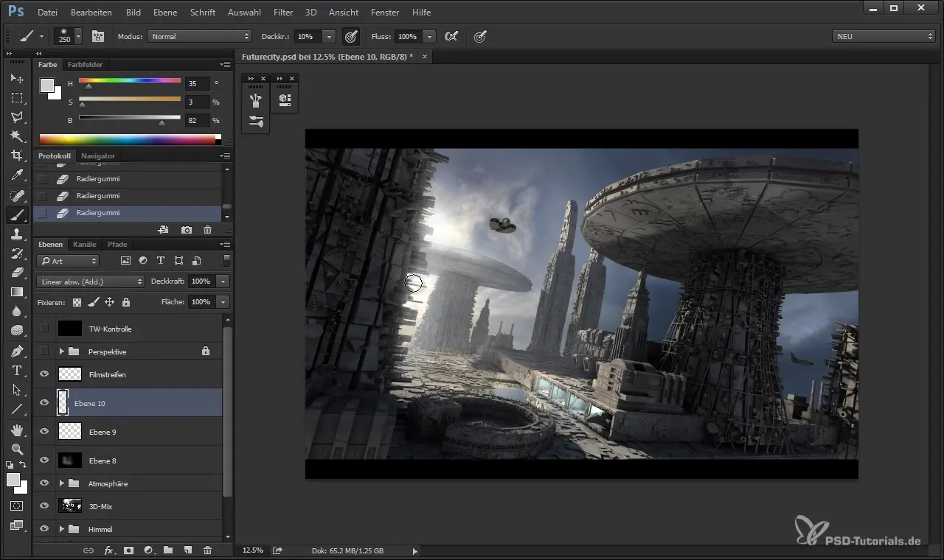Toggle Quick Mask mode
944x560 pixels.
(17, 506)
